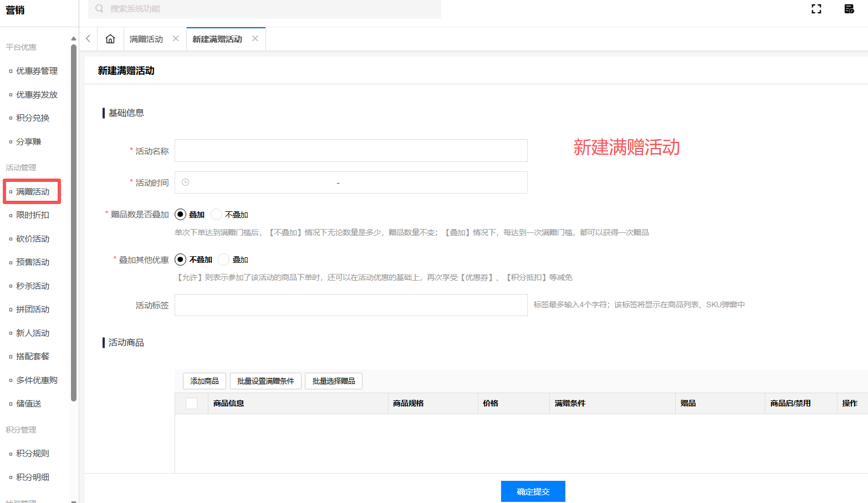Click the 营销 module title
Screen dimensions: 868x503
[15, 10]
